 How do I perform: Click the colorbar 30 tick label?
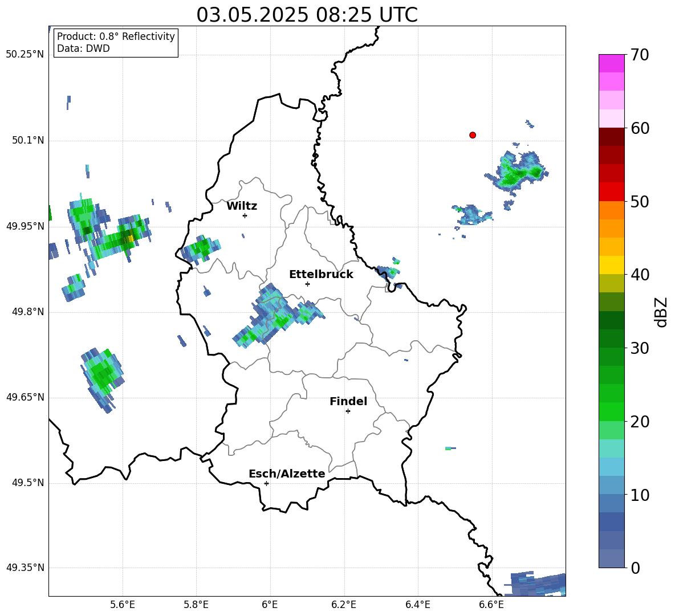(640, 348)
